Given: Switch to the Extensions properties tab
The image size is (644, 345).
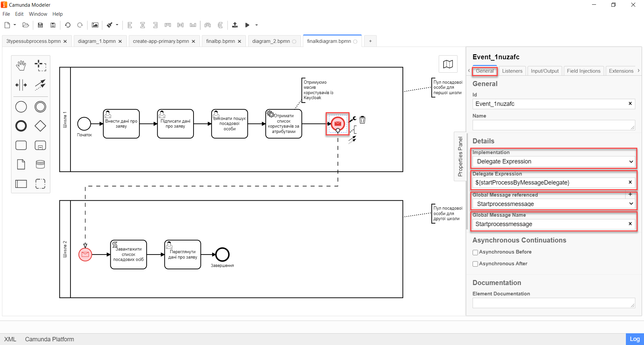Looking at the screenshot, I should (621, 71).
